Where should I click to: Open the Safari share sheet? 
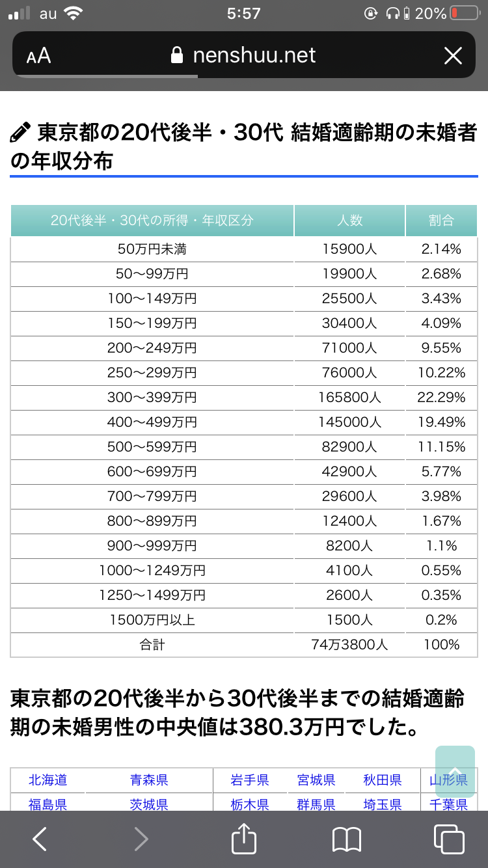244,838
